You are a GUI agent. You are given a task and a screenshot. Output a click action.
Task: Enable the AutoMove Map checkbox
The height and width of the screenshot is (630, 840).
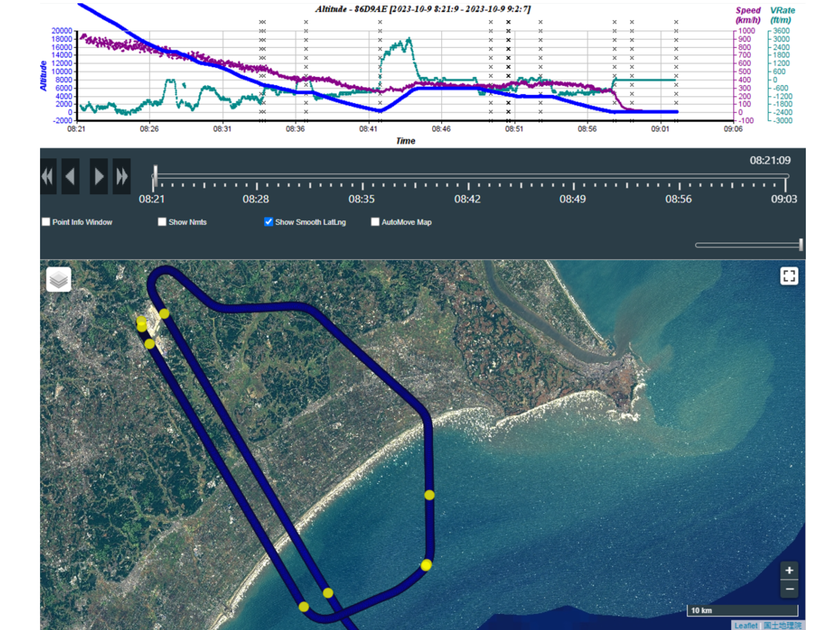click(375, 222)
